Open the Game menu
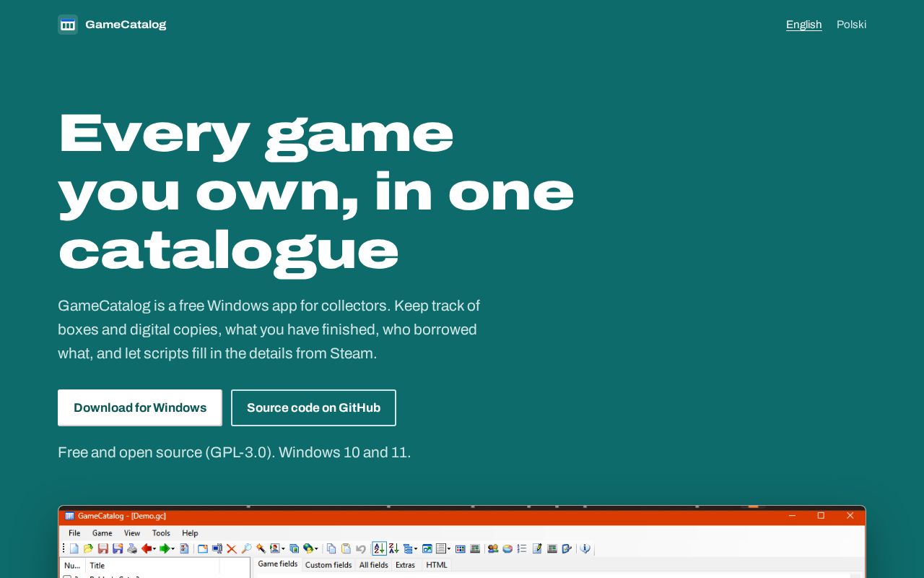The image size is (924, 578). pos(102,533)
